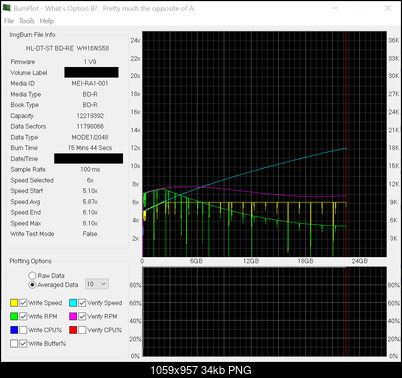
Task: Click the redacted Date/Time field
Action: tap(89, 158)
